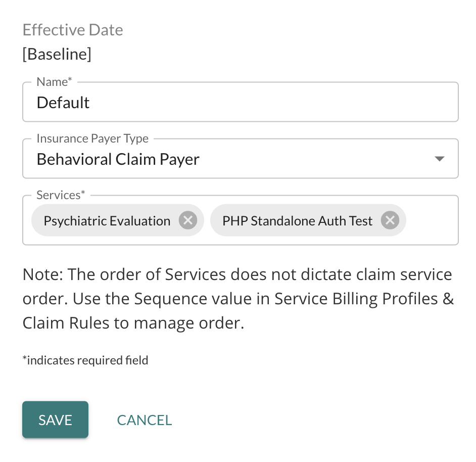Viewport: 476px width, 462px height.
Task: Select the Psychiatric Evaluation chip label
Action: (107, 221)
